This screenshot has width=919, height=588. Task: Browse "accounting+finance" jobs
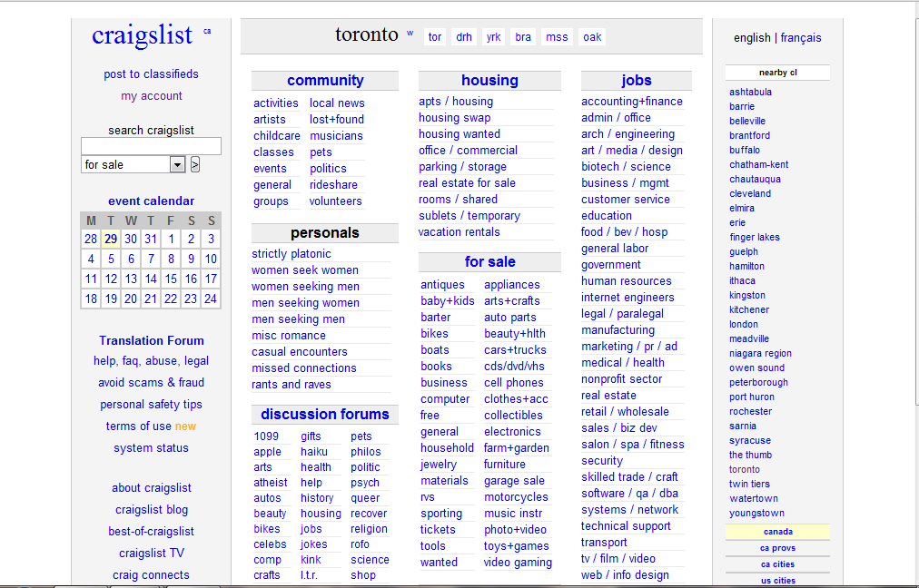(632, 102)
